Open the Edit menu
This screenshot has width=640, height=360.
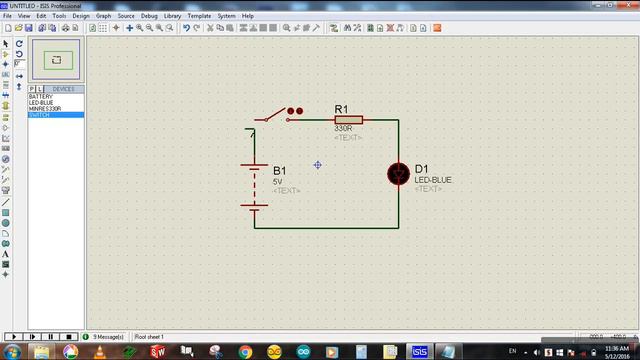click(x=41, y=16)
